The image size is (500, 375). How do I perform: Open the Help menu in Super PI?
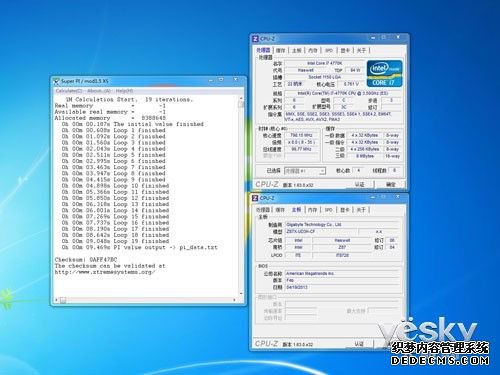tap(124, 91)
